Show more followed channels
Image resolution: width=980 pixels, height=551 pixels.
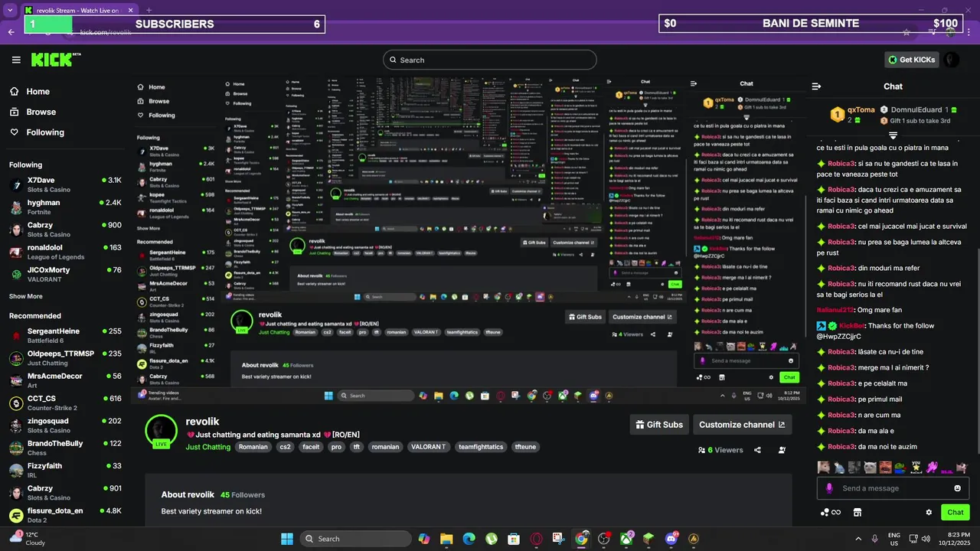(26, 296)
